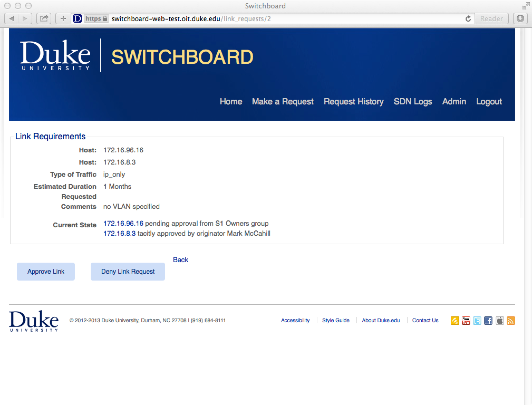Click the Duke D favicon in the address bar
Screen dimensions: 532x405
[77, 19]
